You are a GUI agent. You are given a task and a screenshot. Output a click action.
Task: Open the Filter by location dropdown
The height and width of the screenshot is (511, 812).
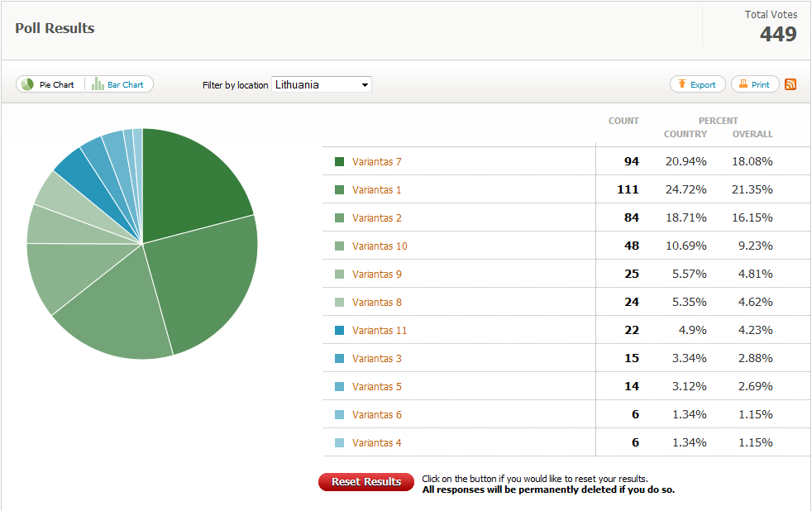[321, 84]
